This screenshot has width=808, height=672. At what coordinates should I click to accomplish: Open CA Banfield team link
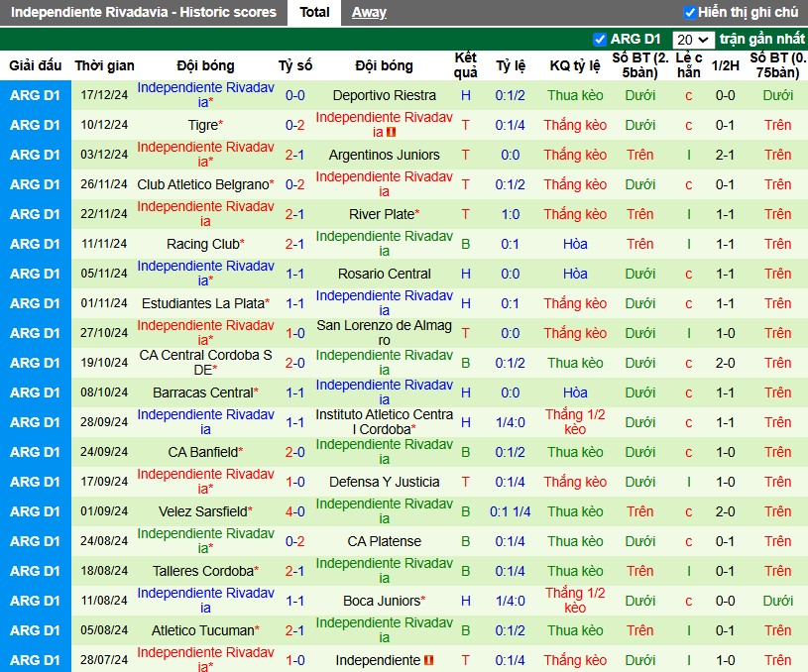203,452
